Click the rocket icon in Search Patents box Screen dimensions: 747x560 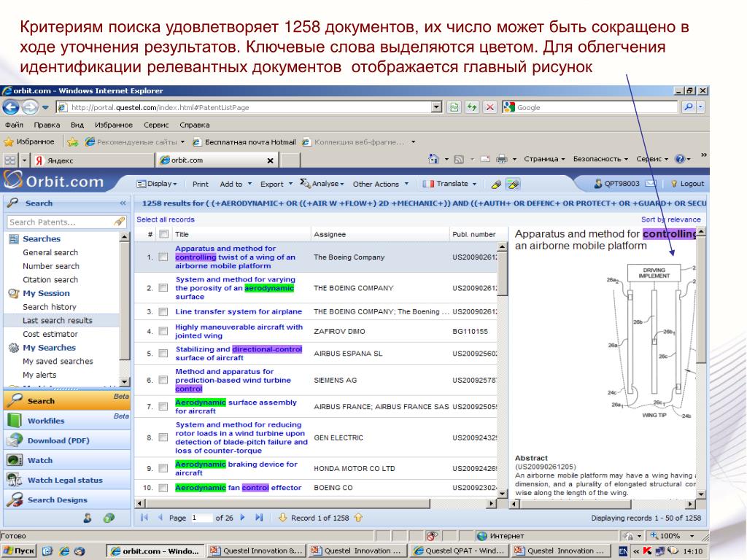click(x=119, y=222)
